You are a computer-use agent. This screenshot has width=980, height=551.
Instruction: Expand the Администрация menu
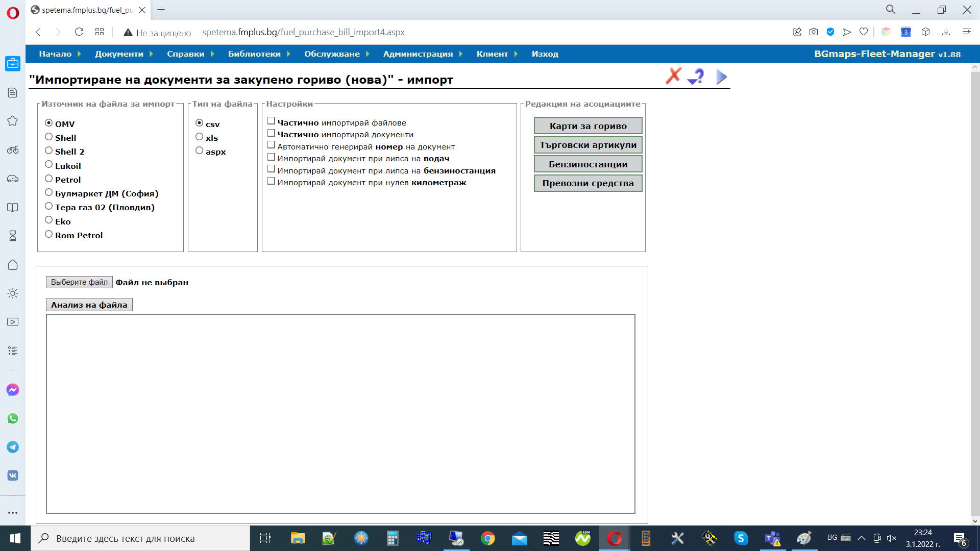pyautogui.click(x=418, y=54)
